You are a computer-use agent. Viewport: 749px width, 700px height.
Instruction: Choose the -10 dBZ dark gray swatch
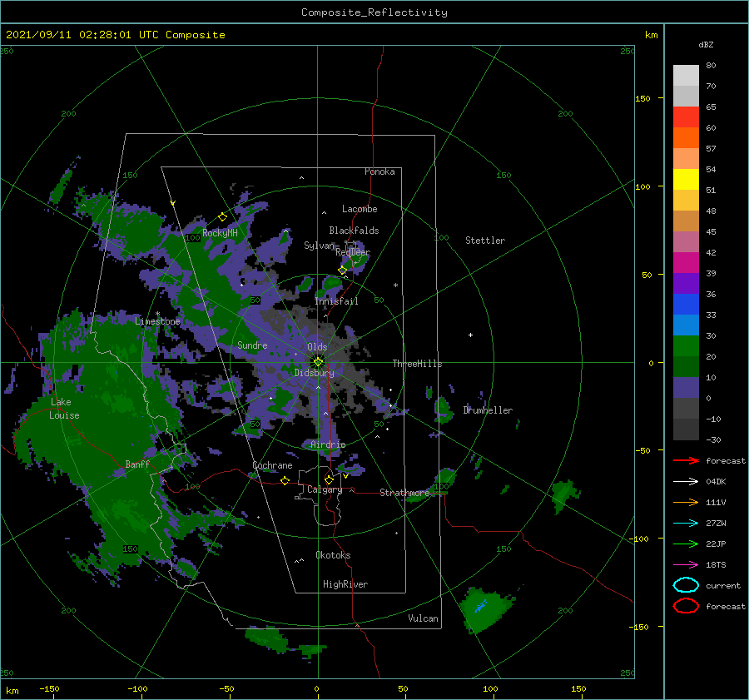686,429
